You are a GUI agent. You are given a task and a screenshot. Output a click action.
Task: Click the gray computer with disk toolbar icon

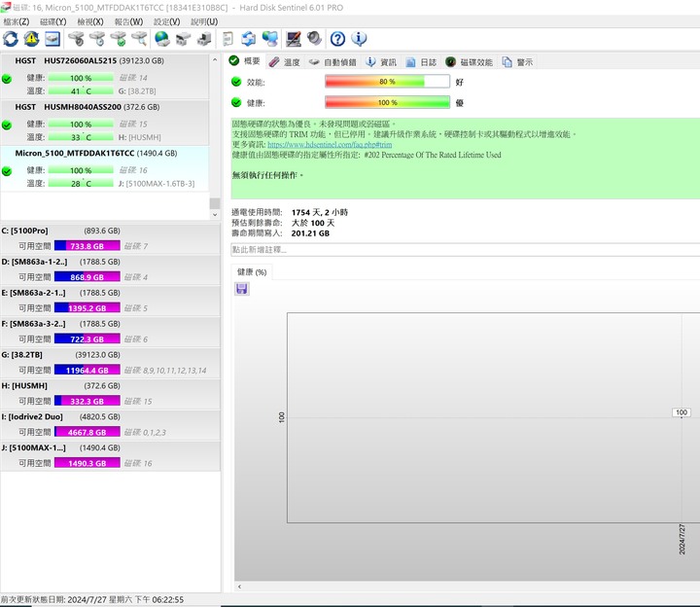point(204,39)
